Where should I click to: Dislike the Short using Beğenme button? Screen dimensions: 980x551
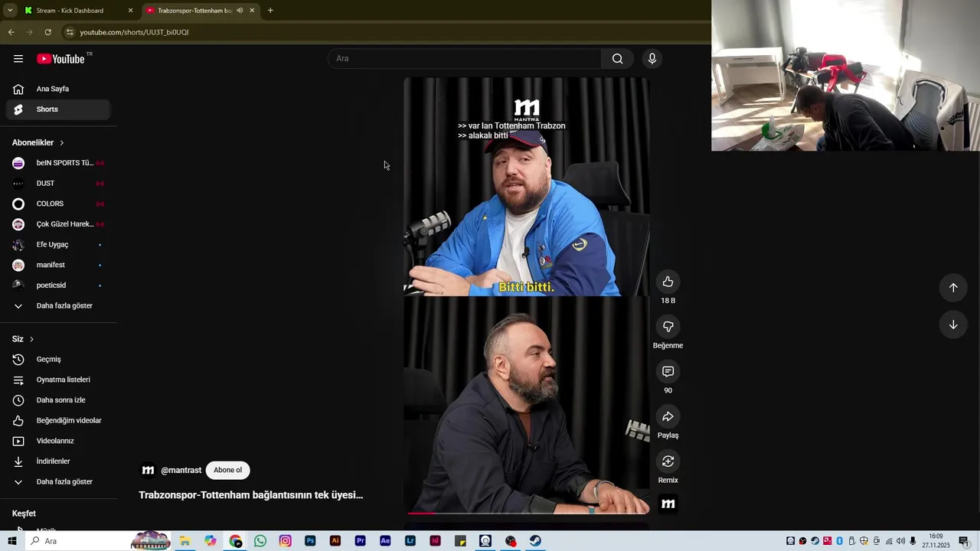(668, 327)
